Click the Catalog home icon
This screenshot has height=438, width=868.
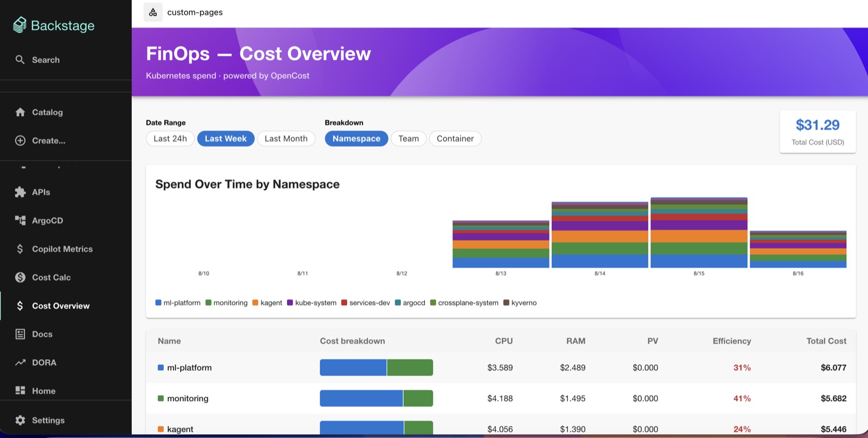tap(20, 112)
